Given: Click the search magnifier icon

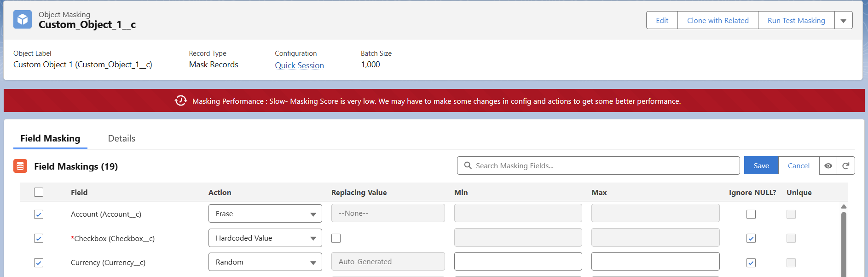Looking at the screenshot, I should [468, 165].
